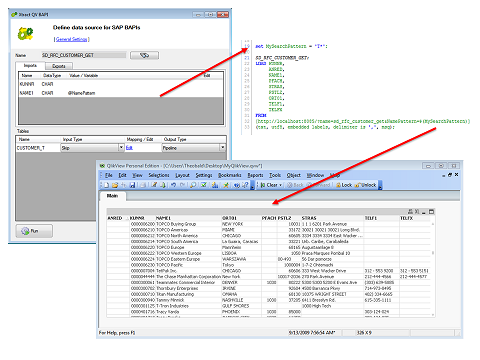The width and height of the screenshot is (480, 360).
Task: Click the send to Excel caption icon
Action: pos(417,212)
